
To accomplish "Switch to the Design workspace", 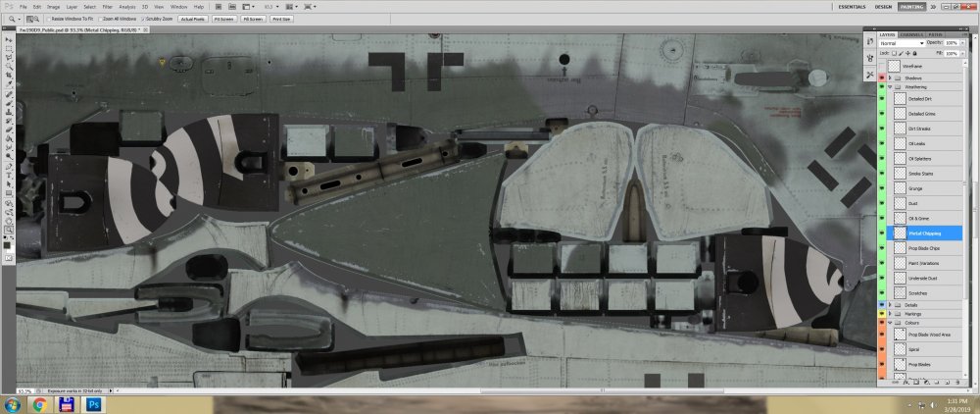I will (883, 6).
